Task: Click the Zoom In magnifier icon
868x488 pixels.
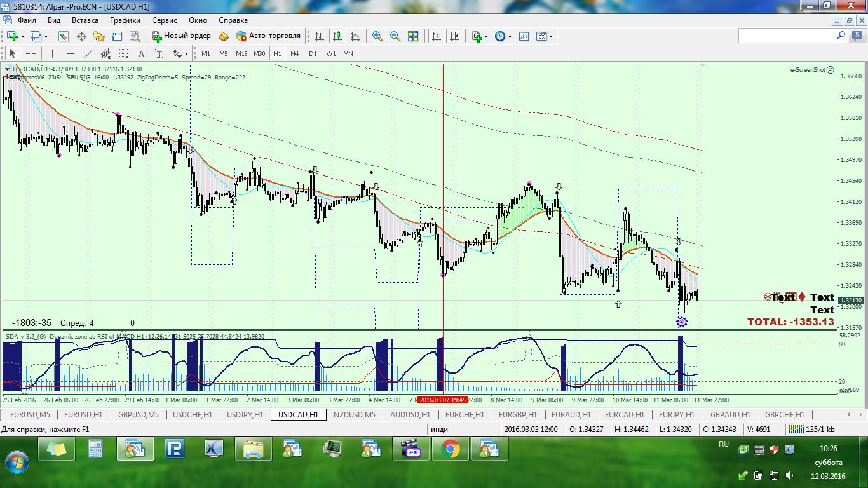Action: pos(377,36)
